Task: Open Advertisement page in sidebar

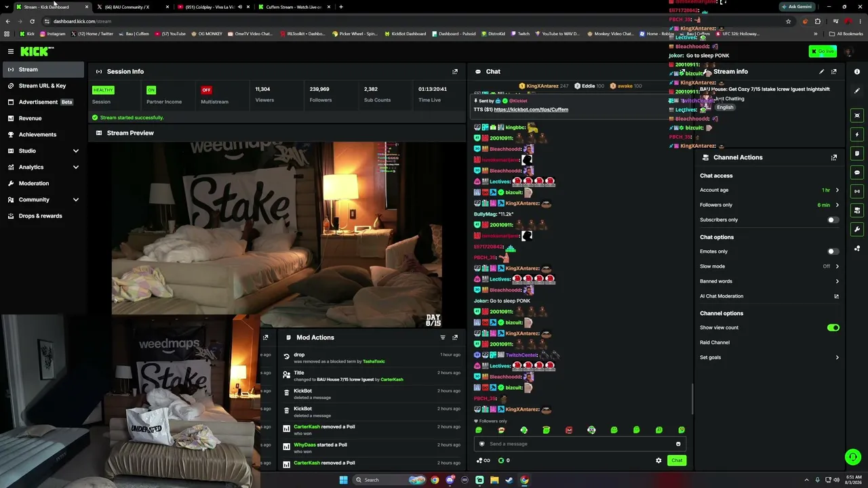Action: click(42, 102)
